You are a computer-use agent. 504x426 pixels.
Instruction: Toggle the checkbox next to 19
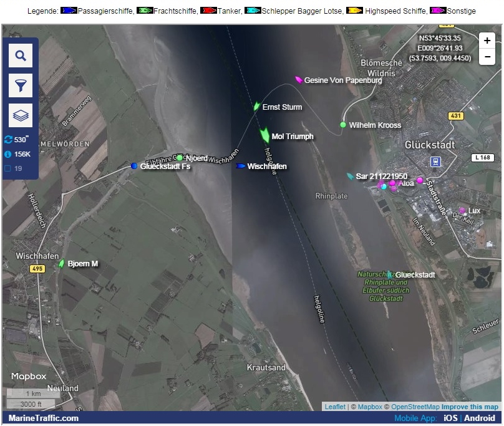click(8, 168)
